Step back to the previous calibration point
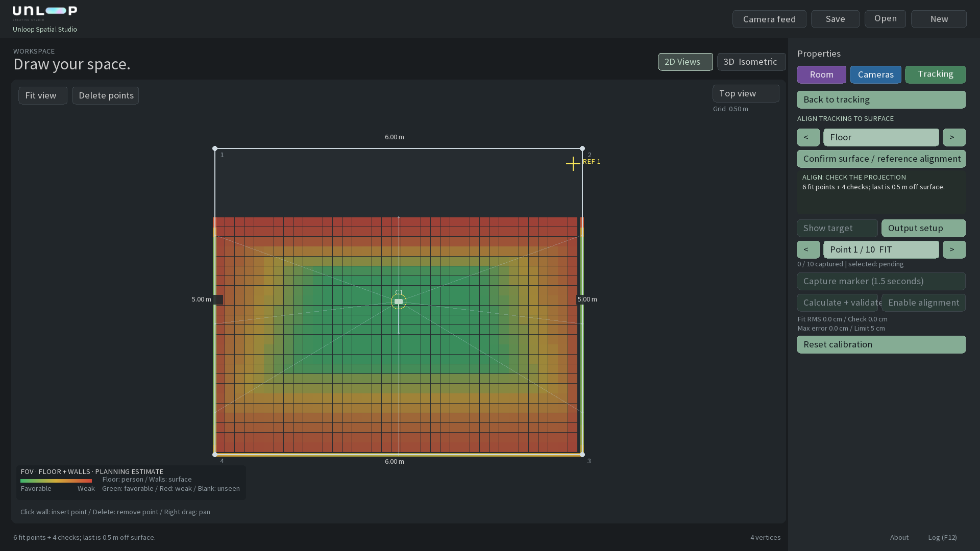Viewport: 980px width, 551px height. pos(808,249)
